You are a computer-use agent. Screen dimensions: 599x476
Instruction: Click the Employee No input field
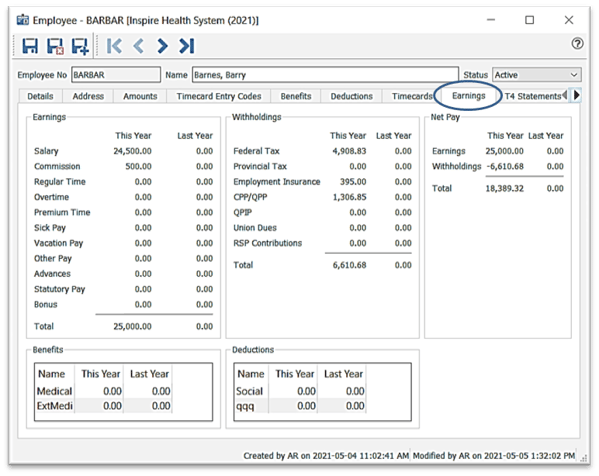[116, 75]
